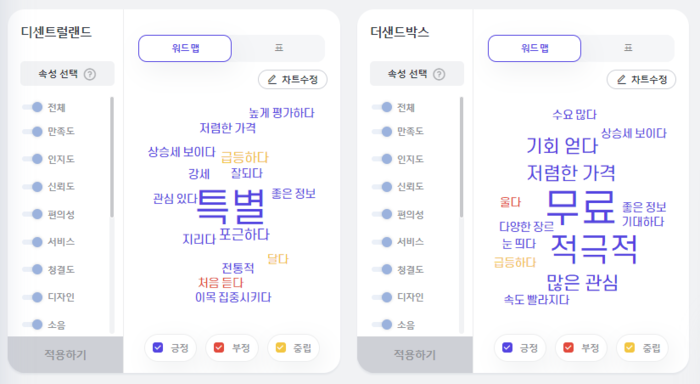700x384 pixels.
Task: Switch to the 표 tab in 디센트럴랜드 panel
Action: [x=279, y=48]
